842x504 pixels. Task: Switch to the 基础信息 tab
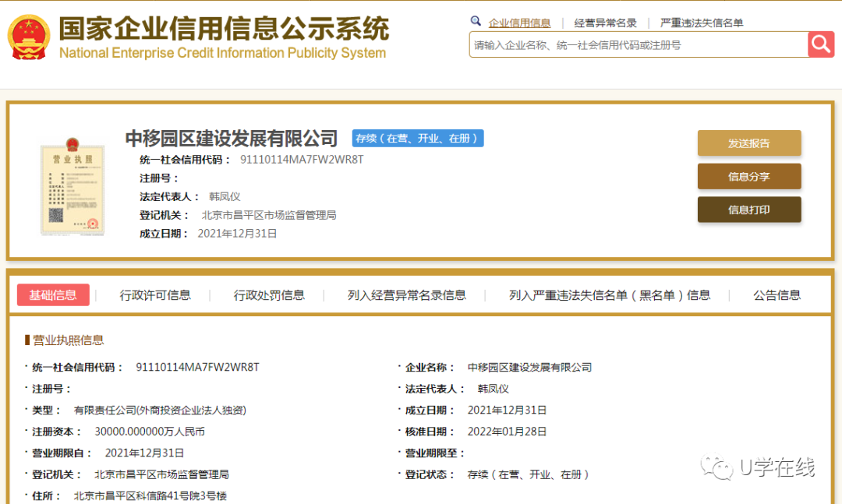[53, 295]
